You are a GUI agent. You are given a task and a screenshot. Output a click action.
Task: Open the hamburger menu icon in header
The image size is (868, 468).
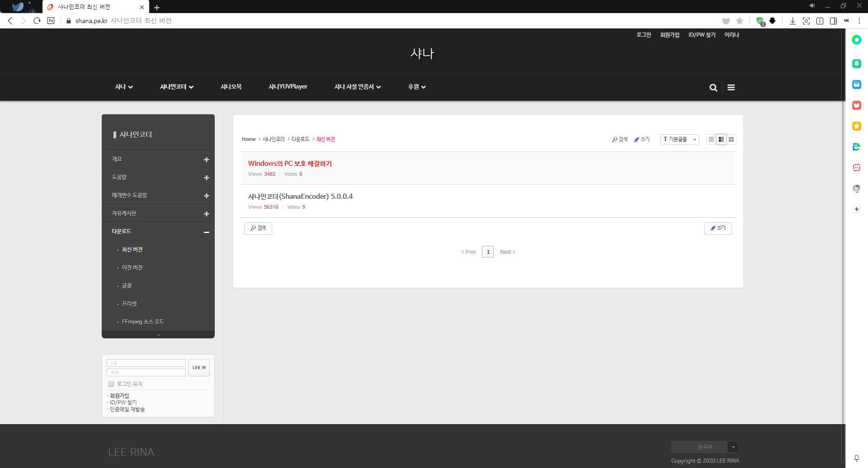click(731, 88)
